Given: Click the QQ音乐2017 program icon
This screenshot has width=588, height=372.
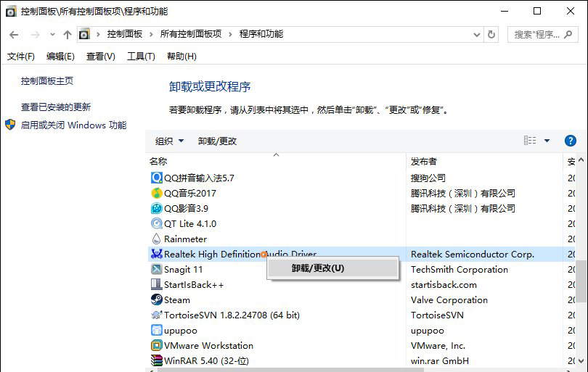Looking at the screenshot, I should (x=156, y=193).
